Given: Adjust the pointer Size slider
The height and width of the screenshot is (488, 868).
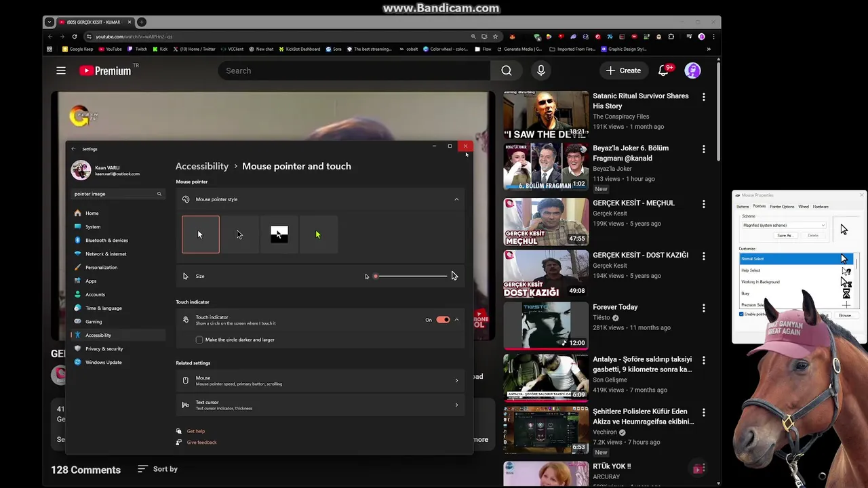Looking at the screenshot, I should click(411, 276).
